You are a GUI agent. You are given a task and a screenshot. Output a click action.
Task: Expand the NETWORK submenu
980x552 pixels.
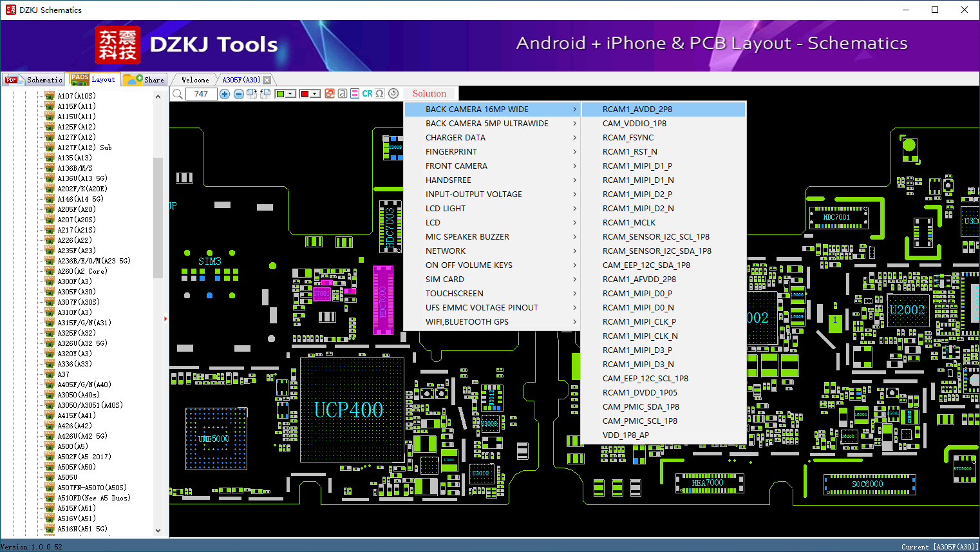click(493, 251)
